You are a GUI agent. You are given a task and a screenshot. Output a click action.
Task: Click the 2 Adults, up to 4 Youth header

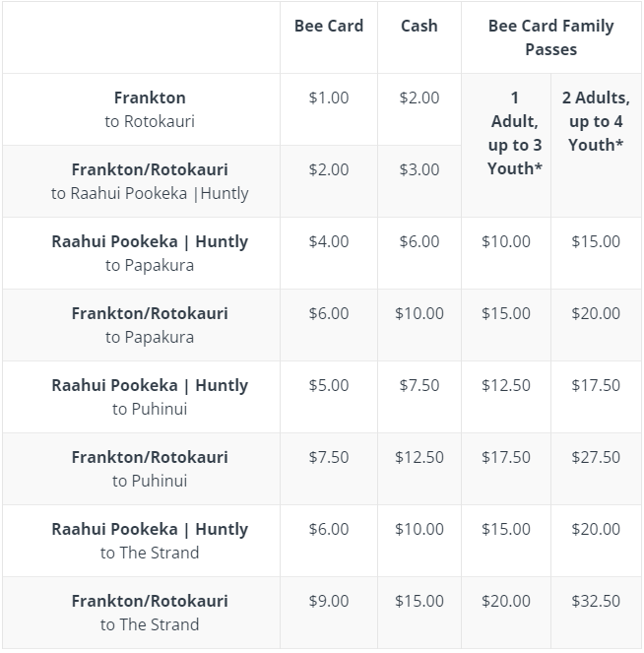click(x=596, y=121)
